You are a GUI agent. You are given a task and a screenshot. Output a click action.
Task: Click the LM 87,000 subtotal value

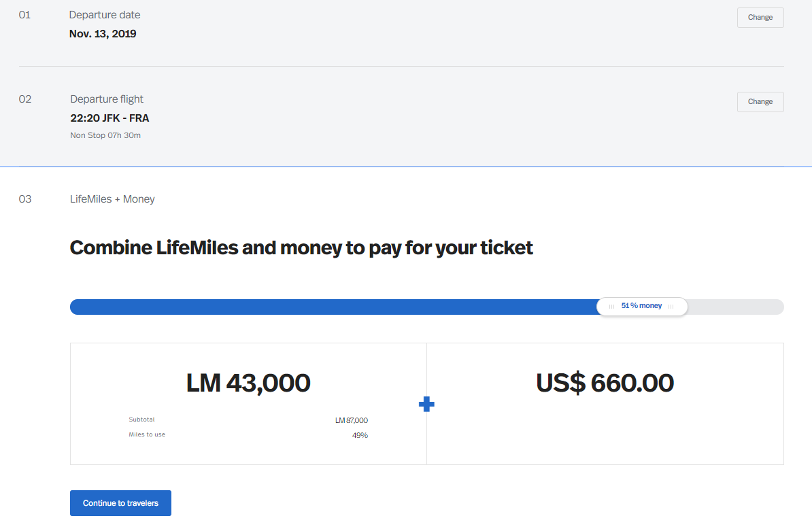click(351, 420)
